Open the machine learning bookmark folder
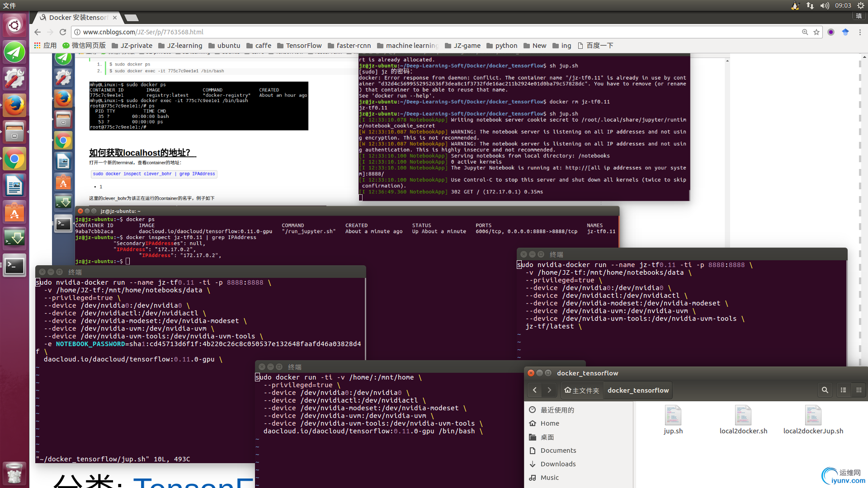This screenshot has height=488, width=868. point(408,46)
